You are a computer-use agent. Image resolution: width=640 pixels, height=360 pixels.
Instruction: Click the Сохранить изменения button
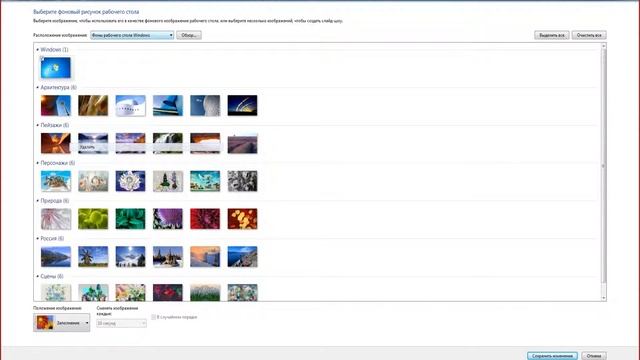552,356
